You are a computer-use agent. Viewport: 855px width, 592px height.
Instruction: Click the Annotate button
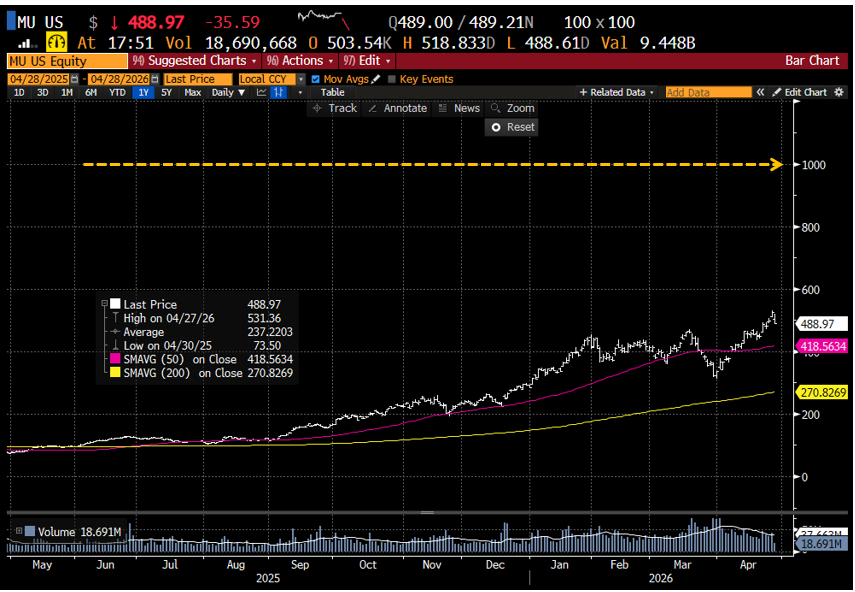pos(397,108)
